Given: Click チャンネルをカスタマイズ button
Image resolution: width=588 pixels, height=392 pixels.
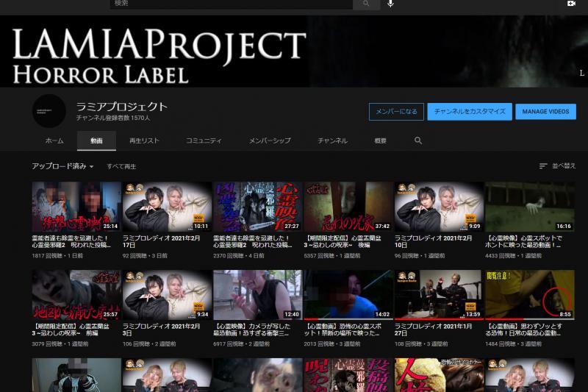Looking at the screenshot, I should coord(470,112).
